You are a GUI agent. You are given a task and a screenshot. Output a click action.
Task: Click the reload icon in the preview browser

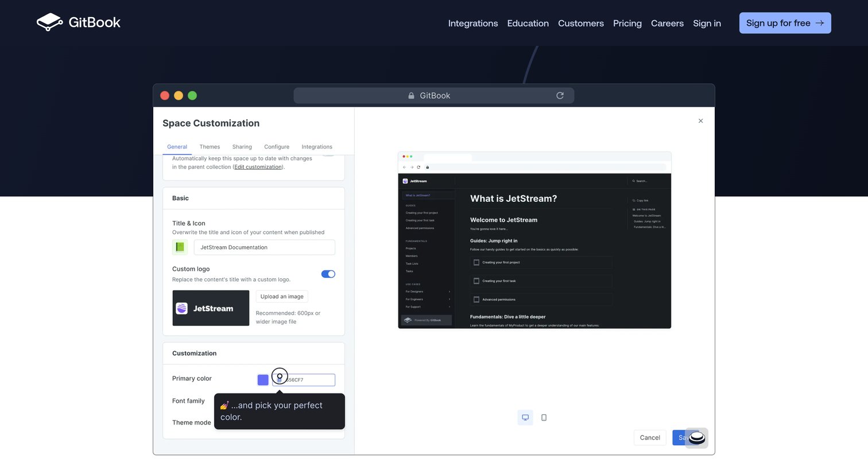click(x=418, y=168)
